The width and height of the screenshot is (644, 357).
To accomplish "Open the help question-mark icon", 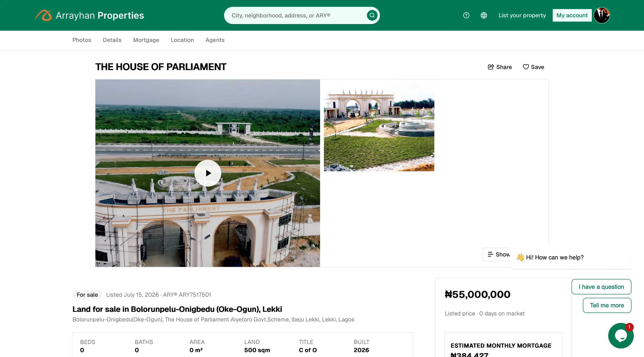I will 466,15.
